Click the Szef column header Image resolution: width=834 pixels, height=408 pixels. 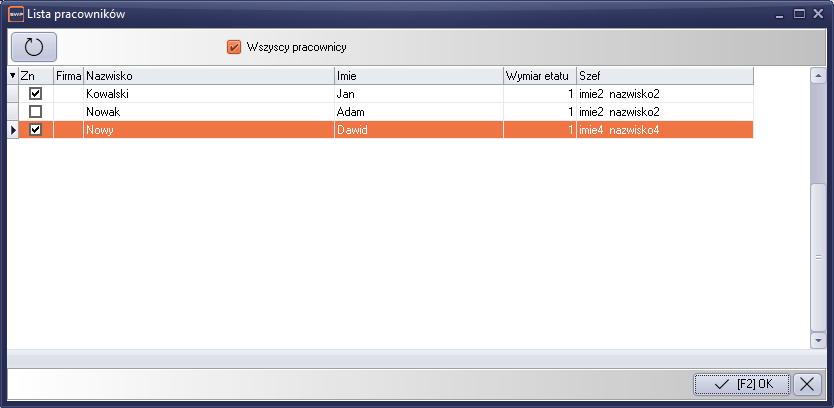point(664,76)
